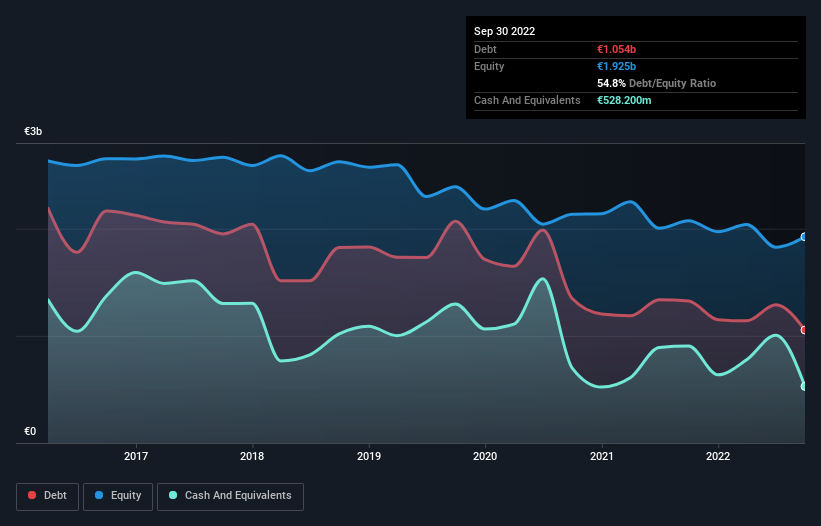Select the teal Cash endpoint marker on chart
The height and width of the screenshot is (526, 821).
(804, 386)
